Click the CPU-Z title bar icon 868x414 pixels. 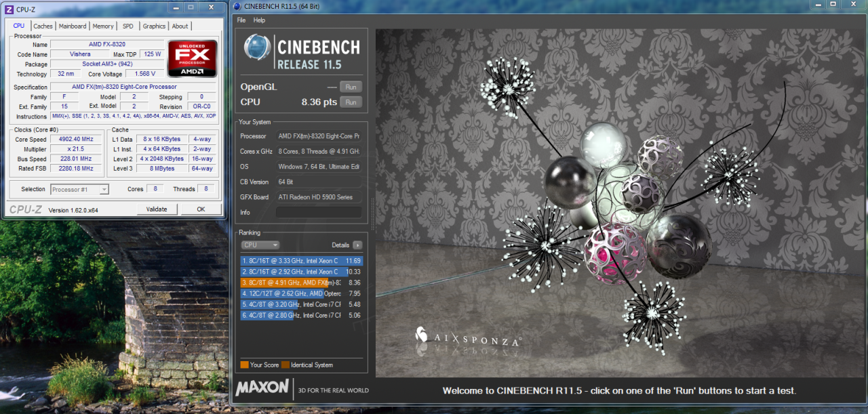click(9, 9)
